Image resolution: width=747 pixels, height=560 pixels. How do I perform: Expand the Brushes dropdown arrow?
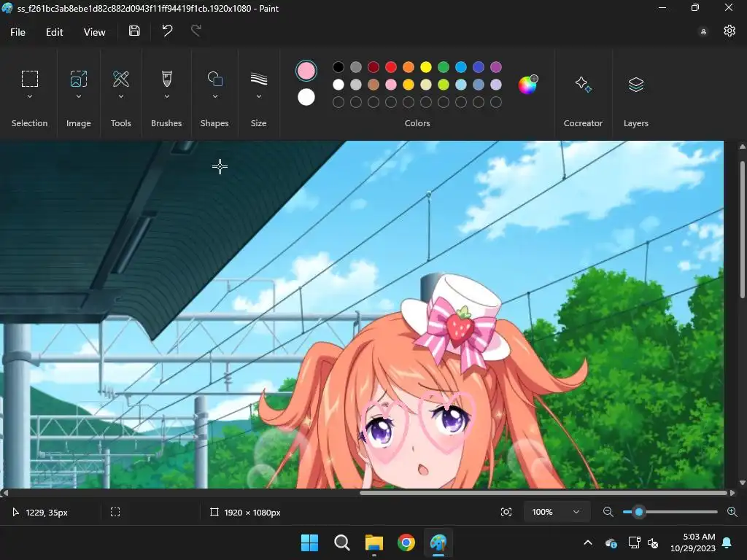[x=167, y=97]
